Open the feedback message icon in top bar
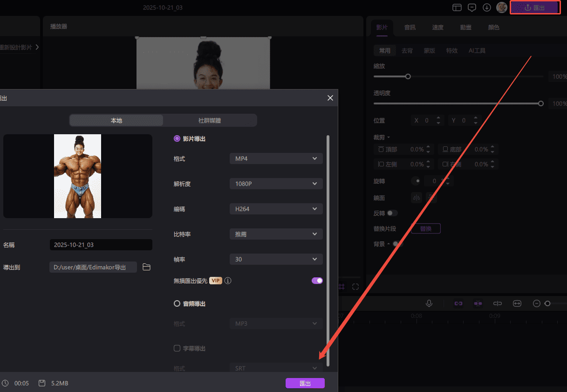The image size is (567, 392). pos(472,7)
